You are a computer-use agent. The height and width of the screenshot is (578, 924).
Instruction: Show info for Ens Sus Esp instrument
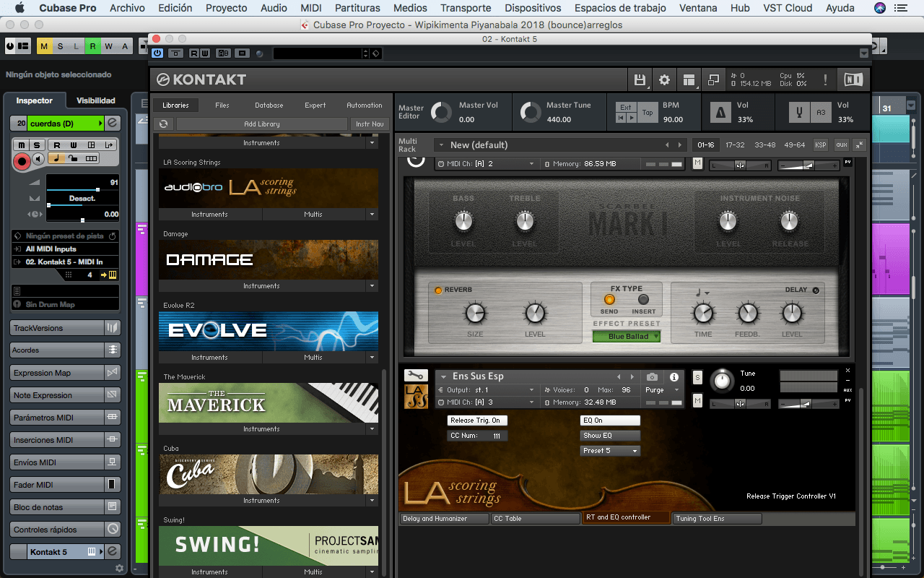point(674,376)
